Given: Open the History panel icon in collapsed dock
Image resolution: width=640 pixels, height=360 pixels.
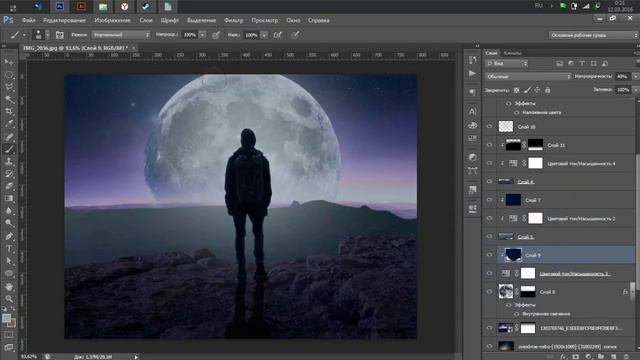Looking at the screenshot, I should (x=472, y=60).
